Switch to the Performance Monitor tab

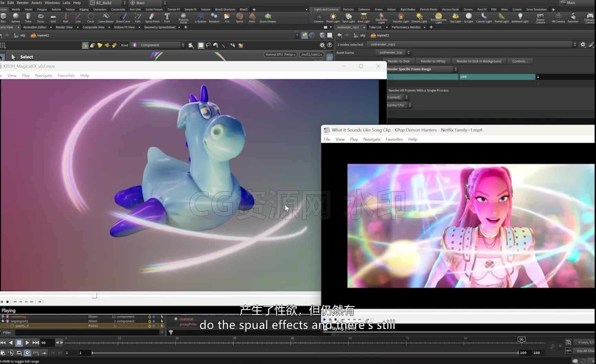click(x=406, y=27)
